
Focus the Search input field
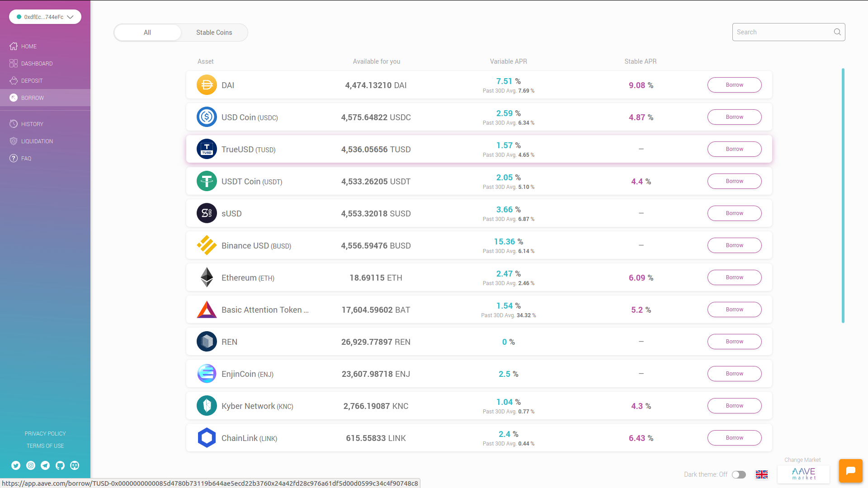click(x=788, y=32)
